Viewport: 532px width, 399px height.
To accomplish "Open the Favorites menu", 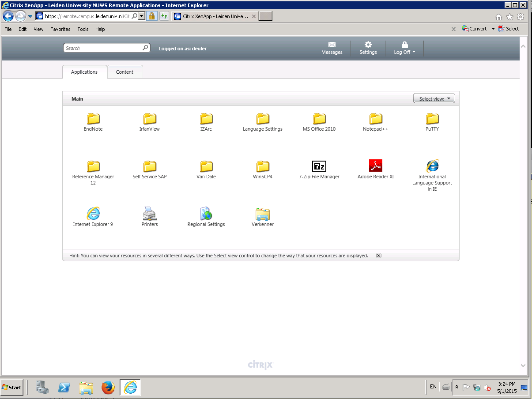I will pos(60,29).
